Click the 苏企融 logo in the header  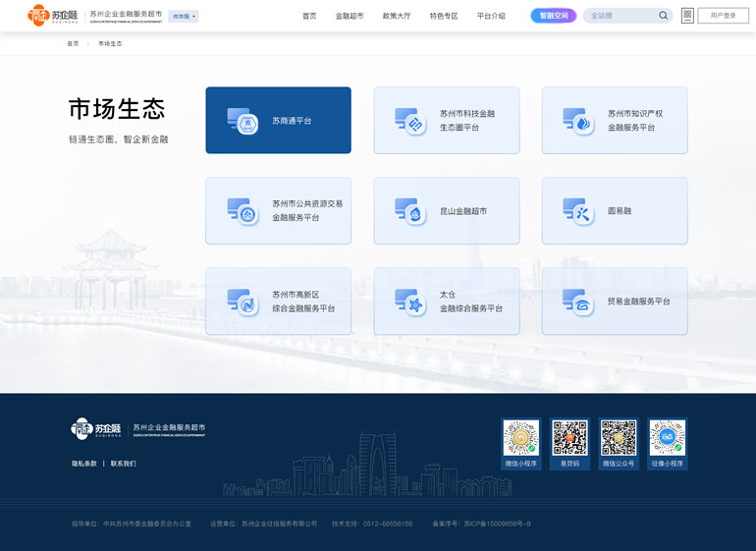click(x=54, y=16)
